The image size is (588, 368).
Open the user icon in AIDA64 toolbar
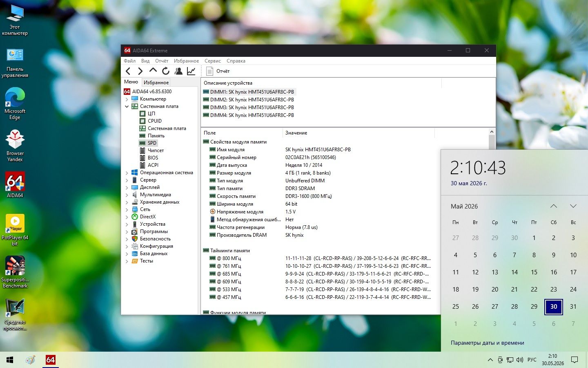pyautogui.click(x=178, y=71)
